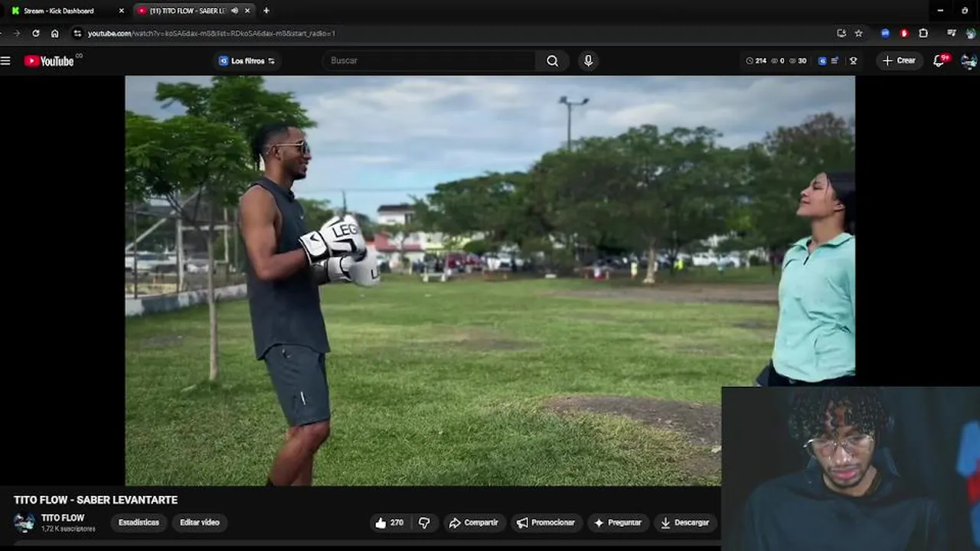Open site information icon in address bar

[77, 33]
